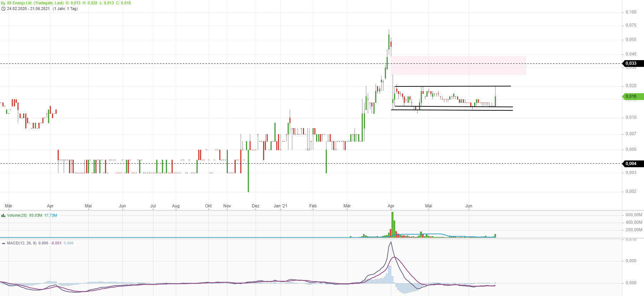Select the pink shaded resistance rectangle
The height and width of the screenshot is (296, 644).
click(x=459, y=65)
